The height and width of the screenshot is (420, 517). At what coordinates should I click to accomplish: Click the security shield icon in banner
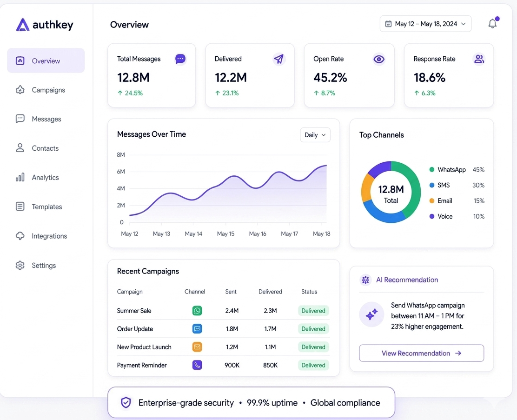126,402
